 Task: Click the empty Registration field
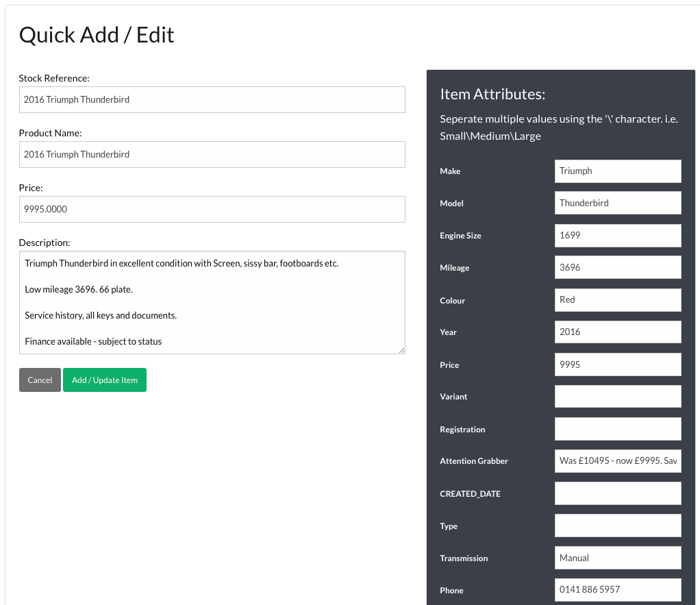point(617,429)
